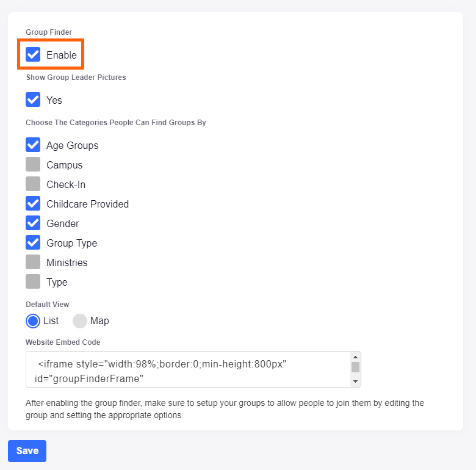Click the Childcare Provided label
Screen dimensions: 476x470
coord(87,204)
